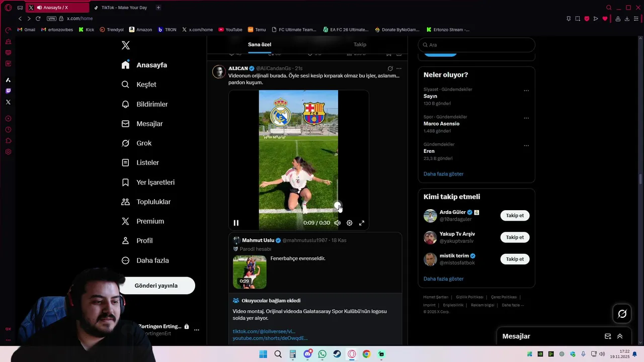Screen dimensions: 644x362
Task: Expand the Daha fazla menu
Action: [x=145, y=260]
